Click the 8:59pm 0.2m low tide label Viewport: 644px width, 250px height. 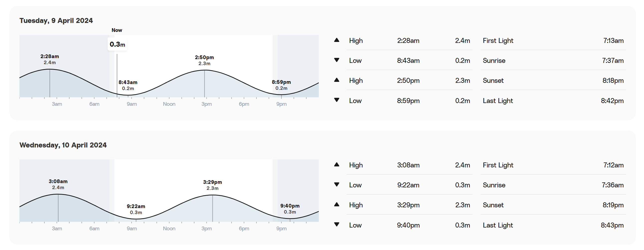(x=281, y=85)
